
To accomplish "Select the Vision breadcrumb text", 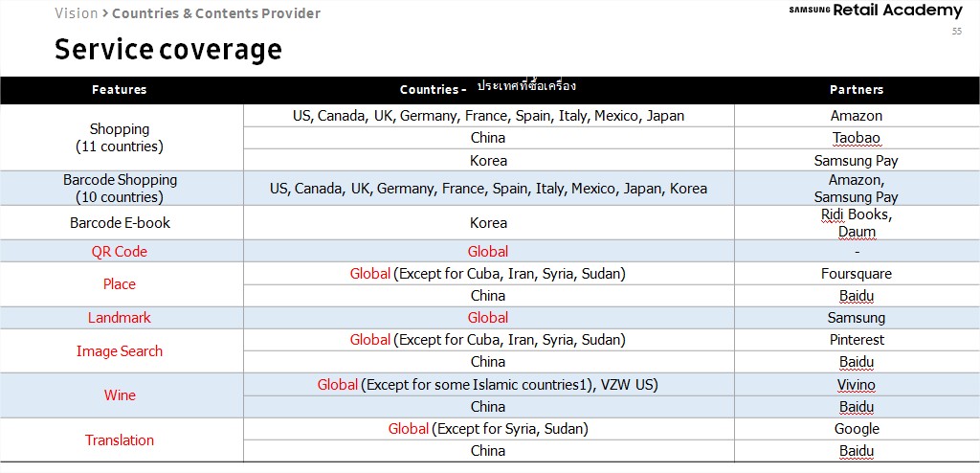I will click(x=77, y=13).
